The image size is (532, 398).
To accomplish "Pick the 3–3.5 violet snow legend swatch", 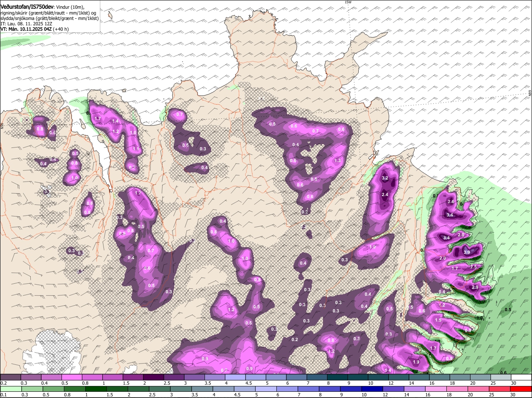I will pyautogui.click(x=195, y=377).
